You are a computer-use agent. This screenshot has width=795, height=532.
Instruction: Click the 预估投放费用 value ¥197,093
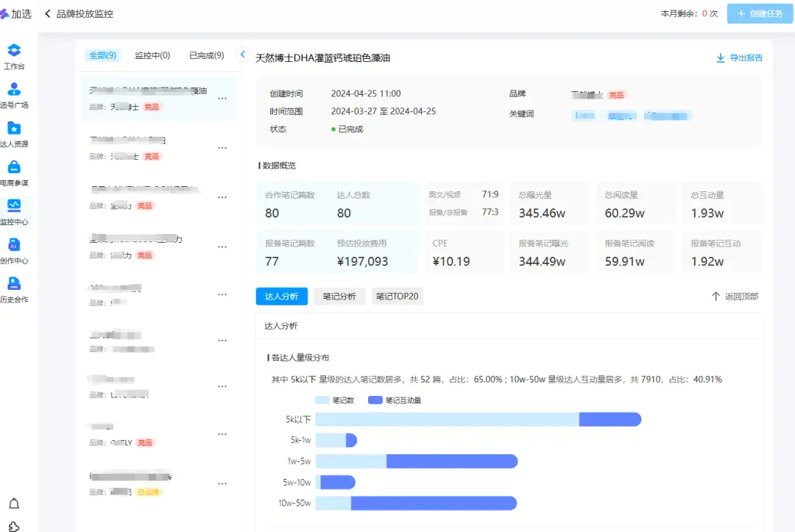point(362,261)
